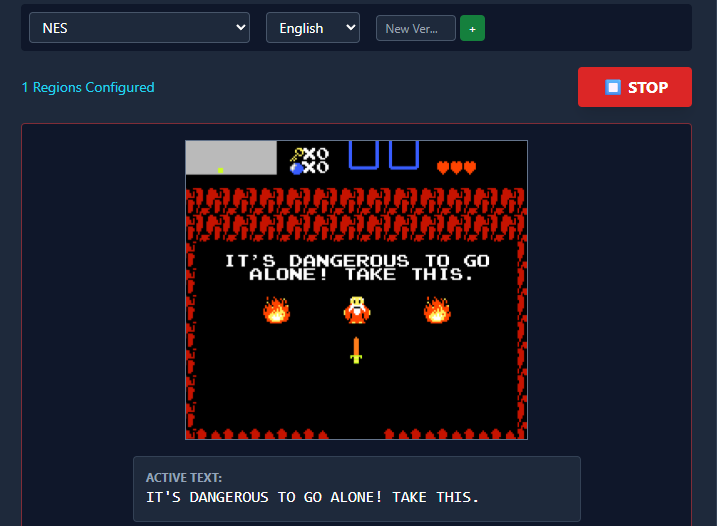Click the cave exit gap at bottom

click(356, 433)
